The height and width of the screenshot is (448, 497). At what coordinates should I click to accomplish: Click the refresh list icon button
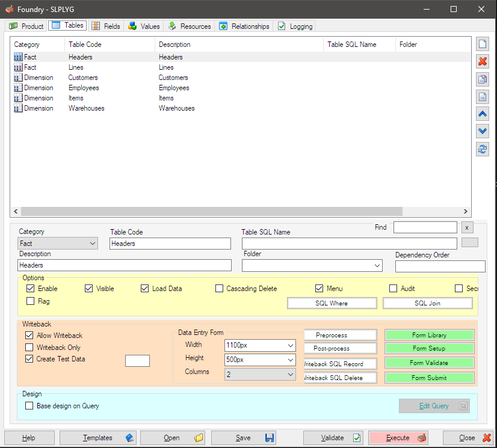point(483,149)
